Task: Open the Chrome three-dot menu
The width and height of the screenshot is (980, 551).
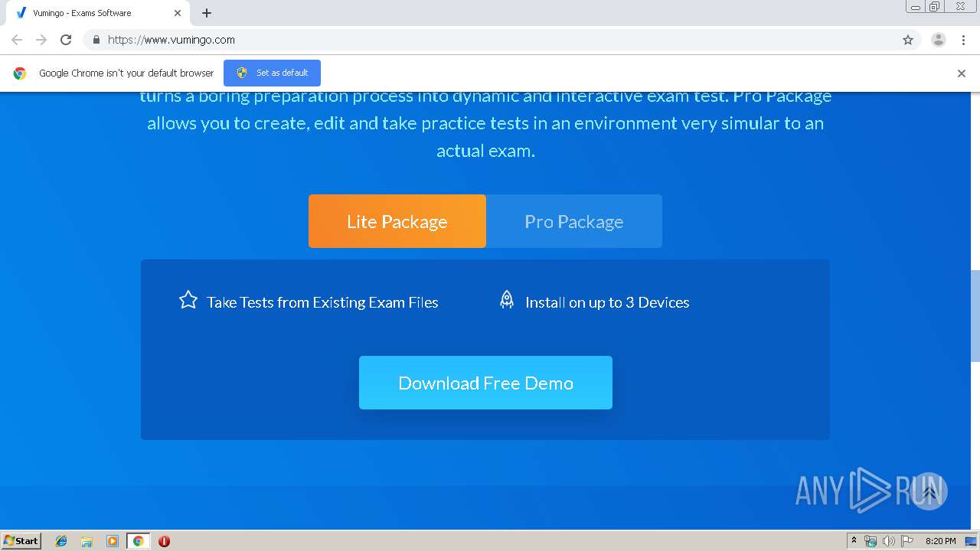Action: click(x=963, y=40)
